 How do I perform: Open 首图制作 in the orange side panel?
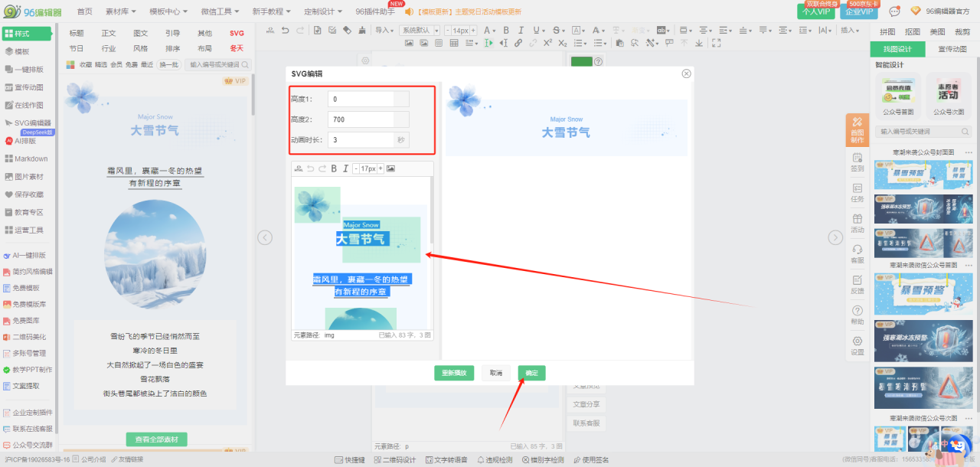point(857,130)
